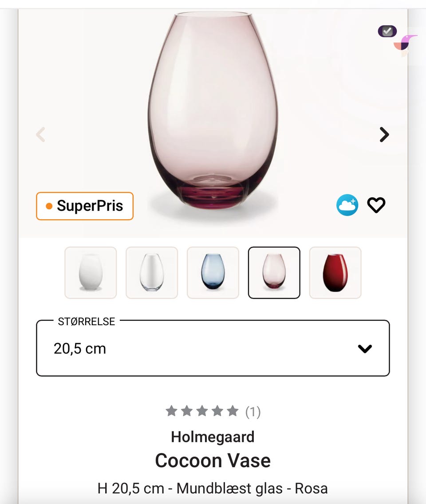
Task: Click the SuperPris badge
Action: 85,206
